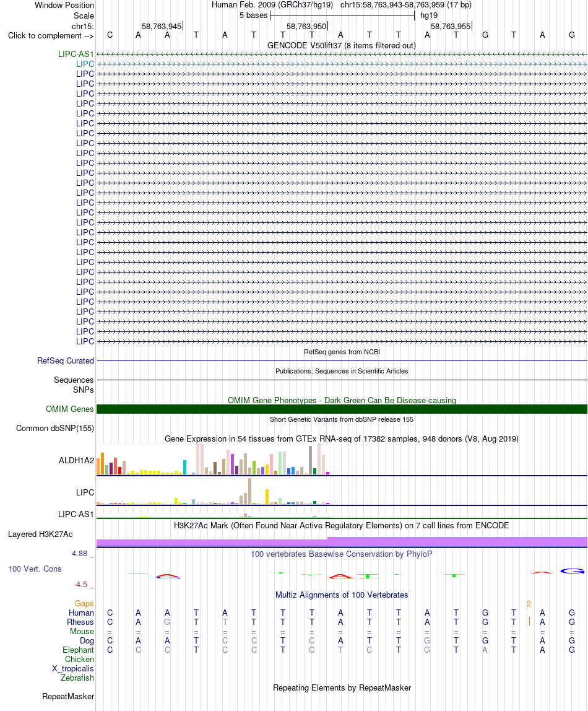The image size is (588, 711).
Task: Click the LIPC-AS1 label in the GTEx track
Action: coord(76,514)
